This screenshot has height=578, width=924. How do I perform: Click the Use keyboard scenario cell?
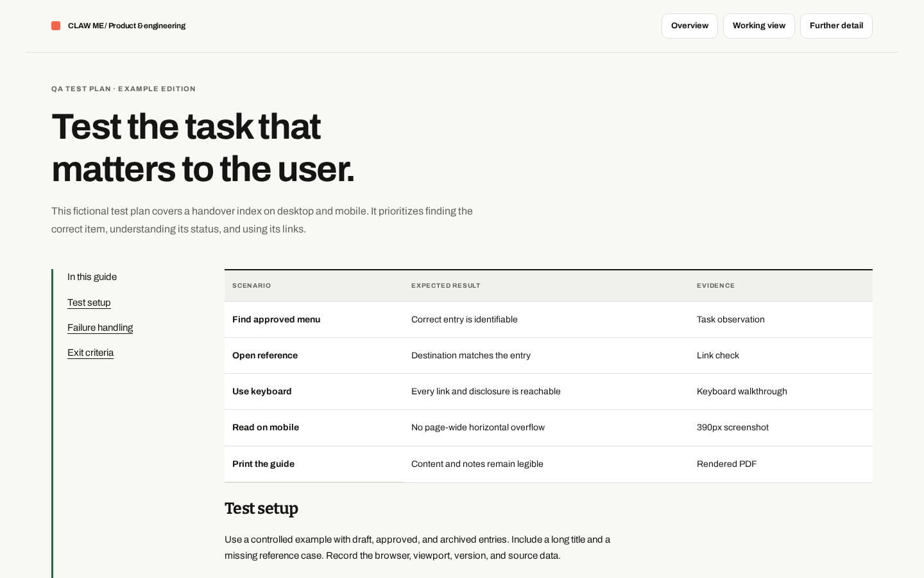(314, 392)
